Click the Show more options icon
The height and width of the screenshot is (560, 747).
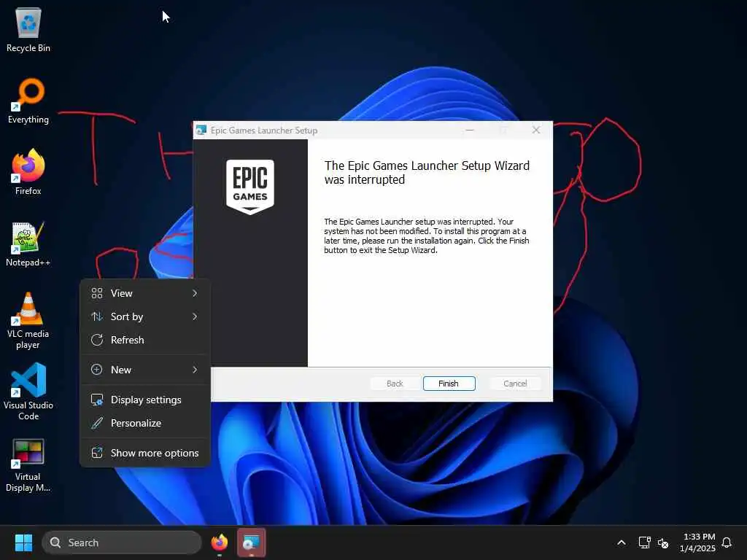97,453
